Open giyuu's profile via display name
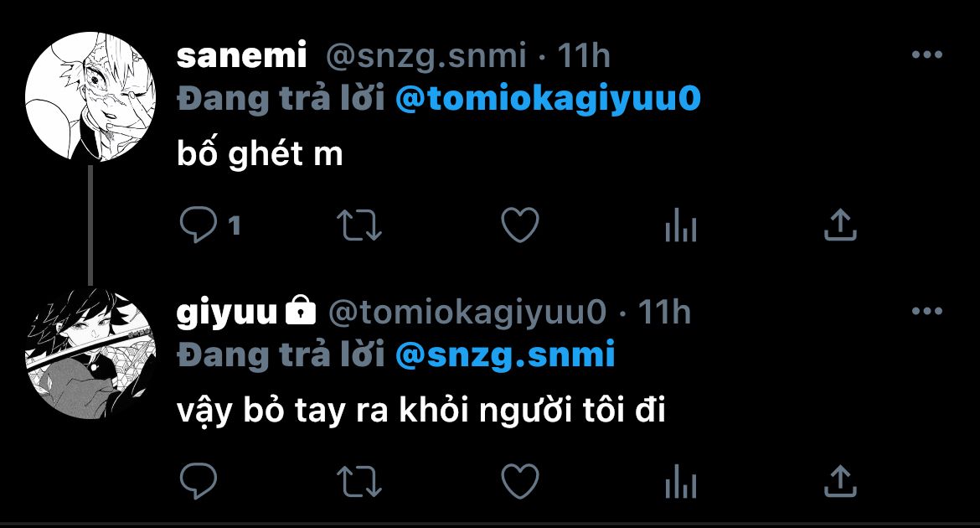The width and height of the screenshot is (980, 528). click(x=226, y=313)
